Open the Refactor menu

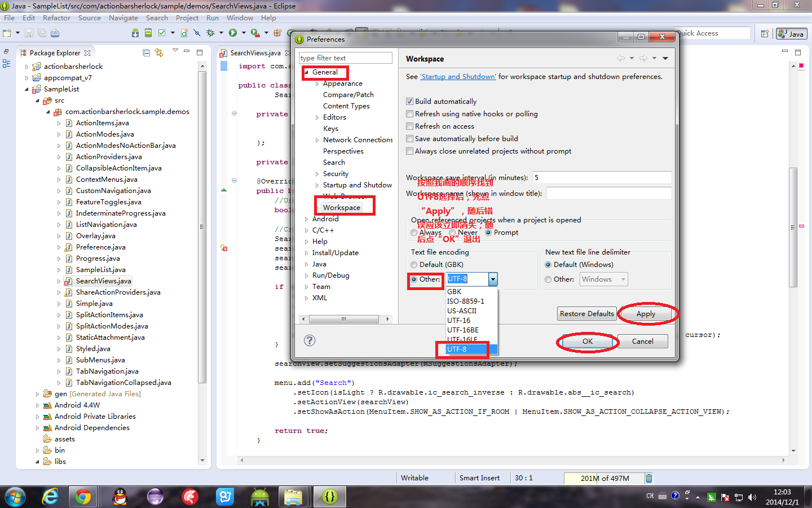click(x=56, y=18)
